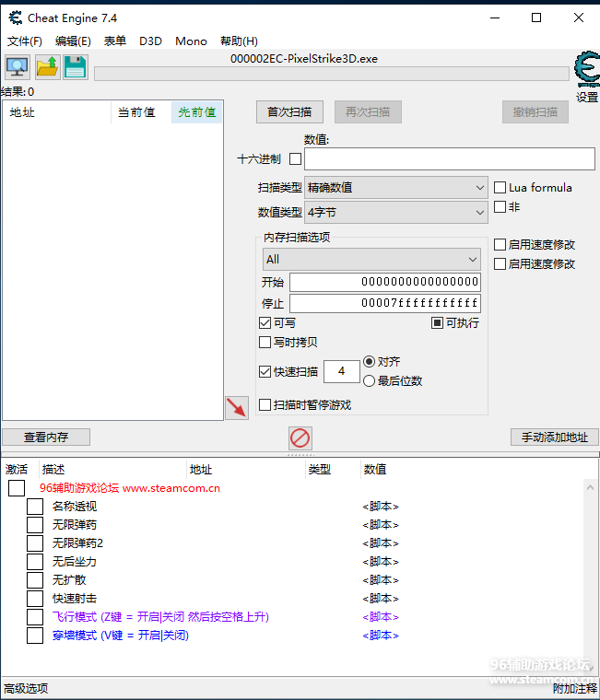Click the red arrow add-to-list icon
600x700 pixels.
(x=237, y=408)
